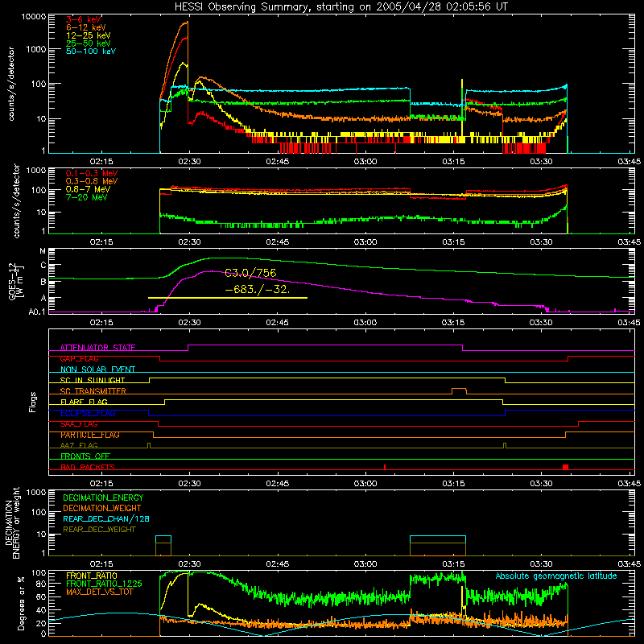Select the ATTENUATOR_STATE flag label

(x=97, y=348)
